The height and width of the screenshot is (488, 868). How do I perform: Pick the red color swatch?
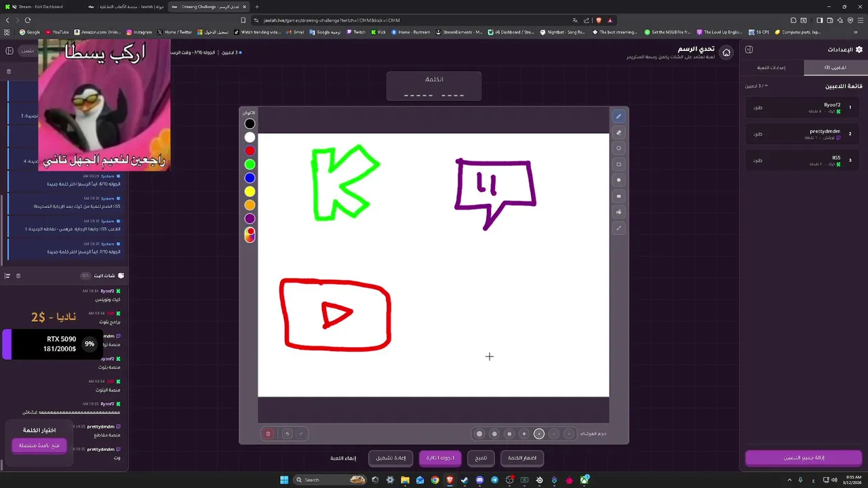[x=250, y=151]
